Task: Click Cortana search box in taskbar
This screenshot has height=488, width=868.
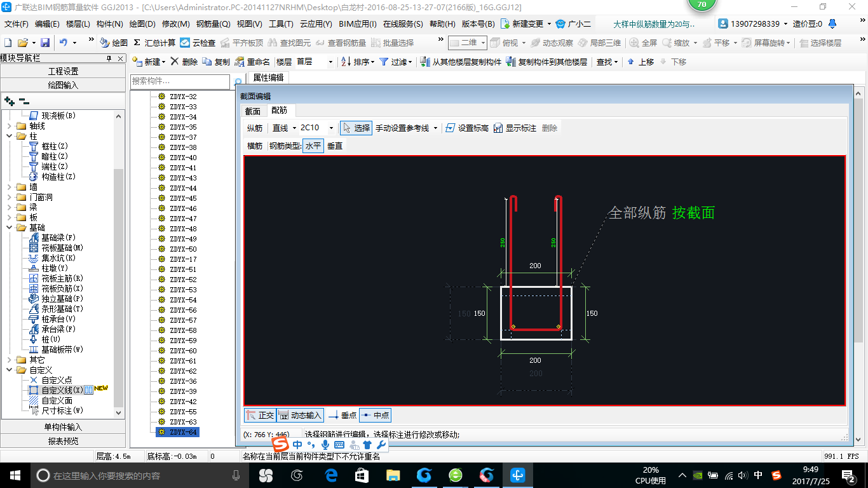Action: tap(140, 475)
